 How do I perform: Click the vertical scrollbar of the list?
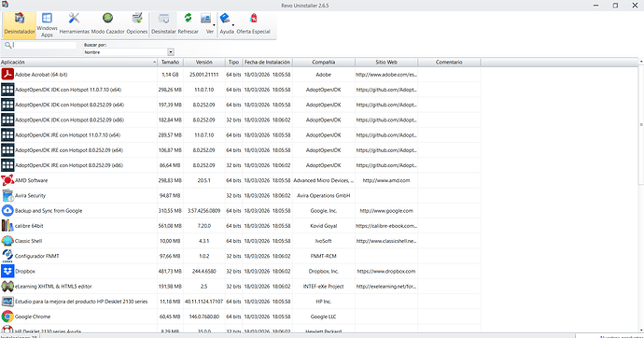(641, 125)
